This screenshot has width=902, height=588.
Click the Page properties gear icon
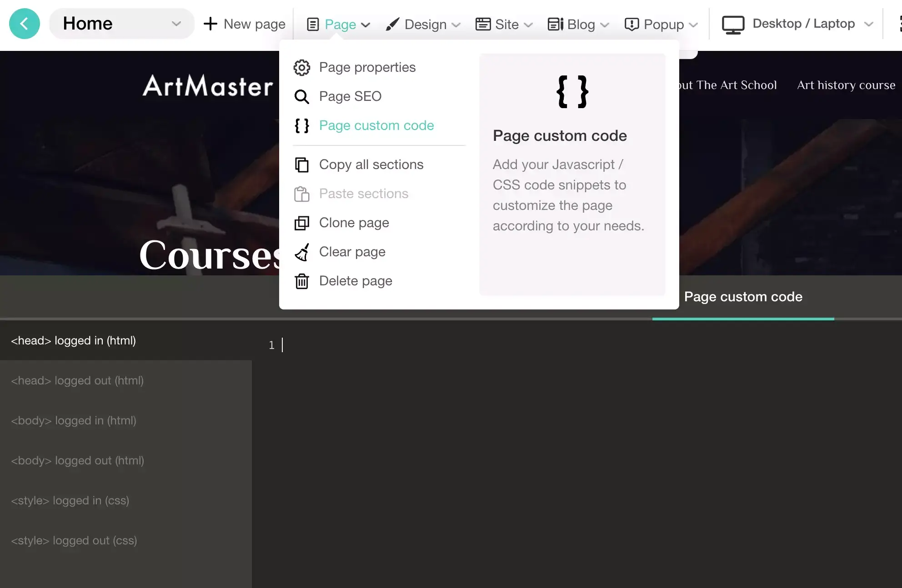click(301, 68)
